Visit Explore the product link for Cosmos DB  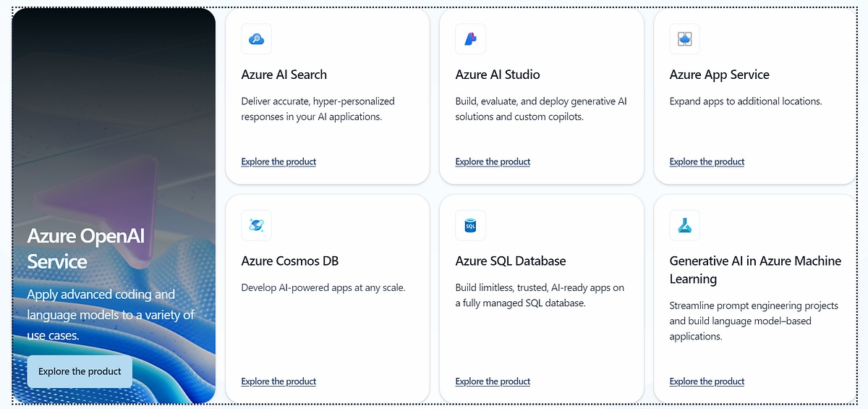tap(278, 381)
